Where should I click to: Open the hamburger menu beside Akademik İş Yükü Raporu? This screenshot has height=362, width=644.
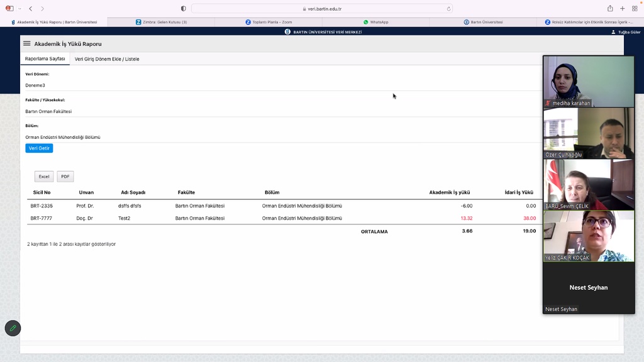tap(27, 44)
